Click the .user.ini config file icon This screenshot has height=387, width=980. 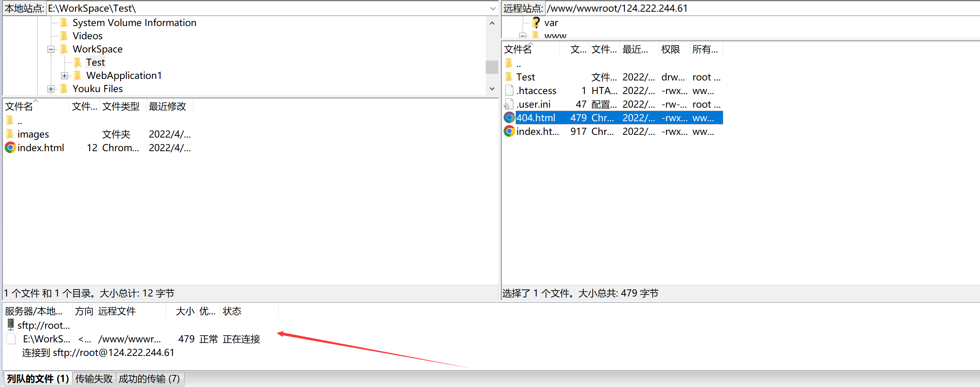coord(509,104)
